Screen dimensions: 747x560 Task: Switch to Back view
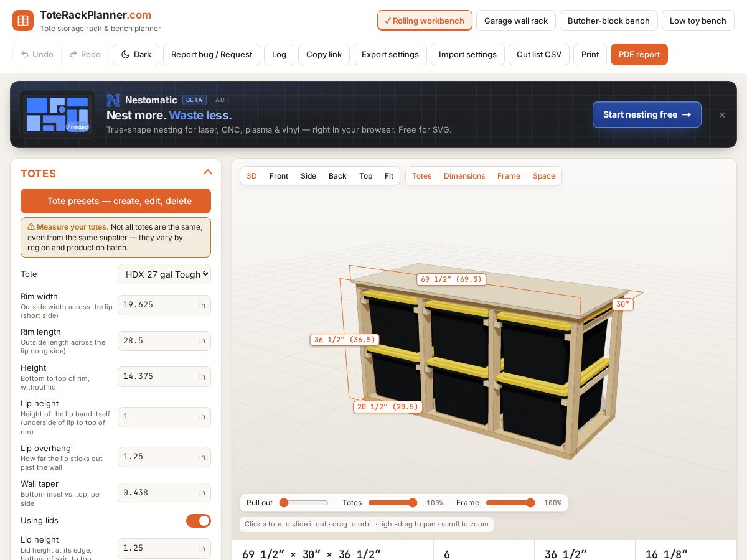(337, 176)
